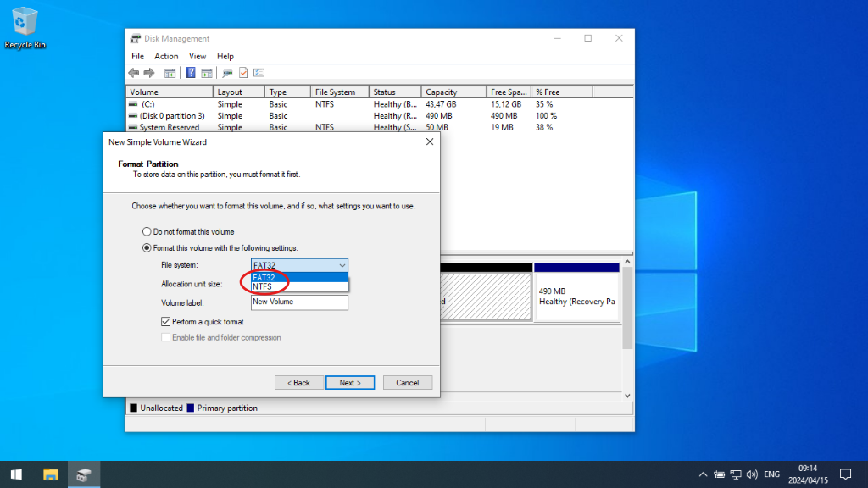
Task: Select the Do not format this volume option
Action: pos(146,231)
